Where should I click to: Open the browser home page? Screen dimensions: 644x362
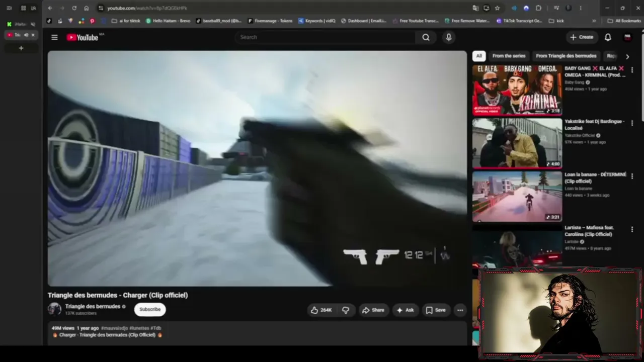tap(87, 8)
